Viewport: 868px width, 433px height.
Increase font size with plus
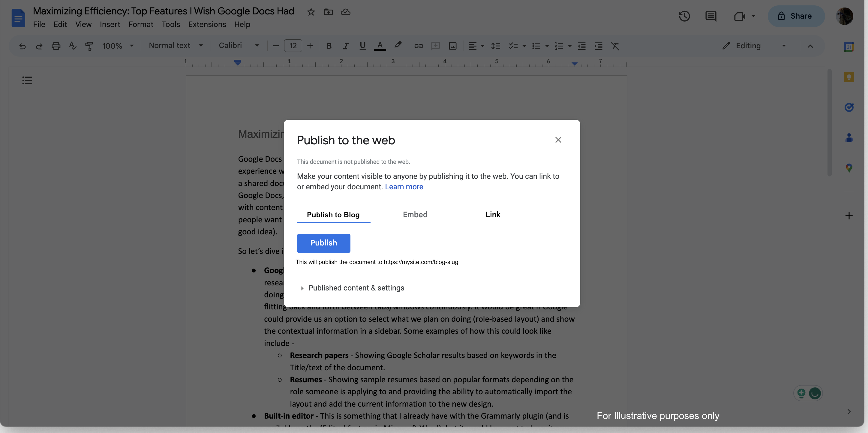310,46
